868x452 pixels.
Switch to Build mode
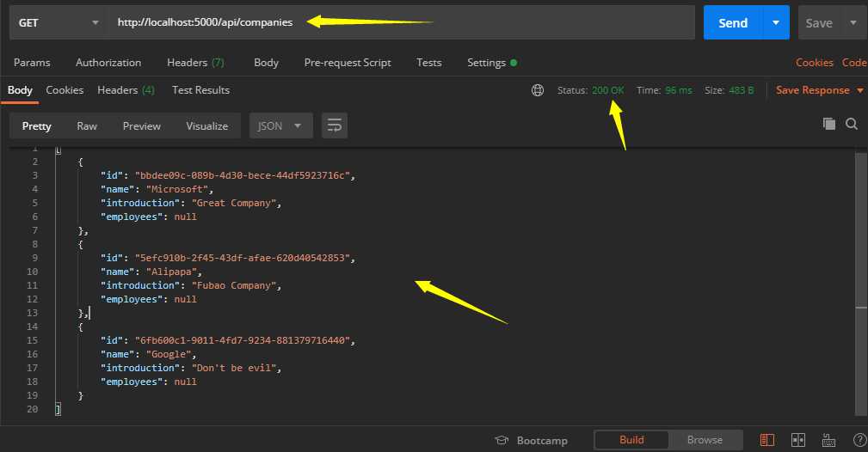[631, 440]
